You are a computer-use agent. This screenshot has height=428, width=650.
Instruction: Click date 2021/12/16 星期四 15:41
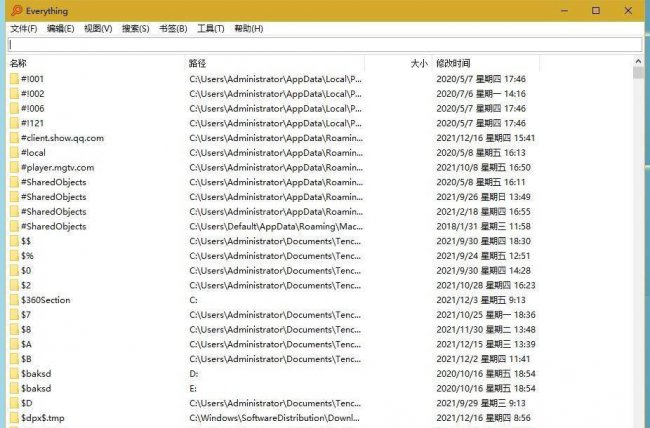485,138
